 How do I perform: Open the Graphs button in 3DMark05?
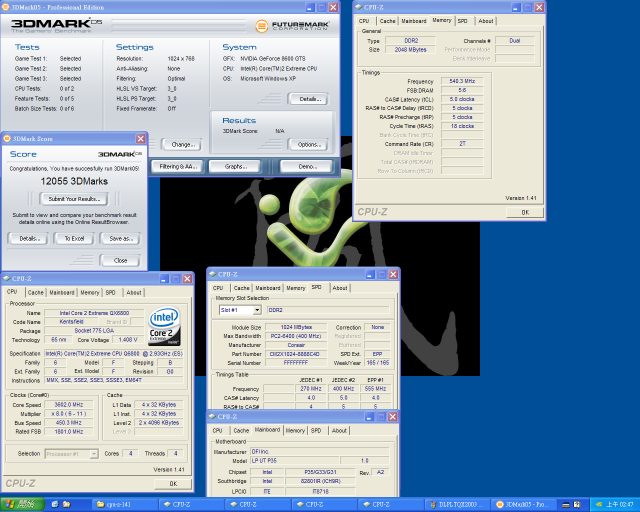click(235, 167)
